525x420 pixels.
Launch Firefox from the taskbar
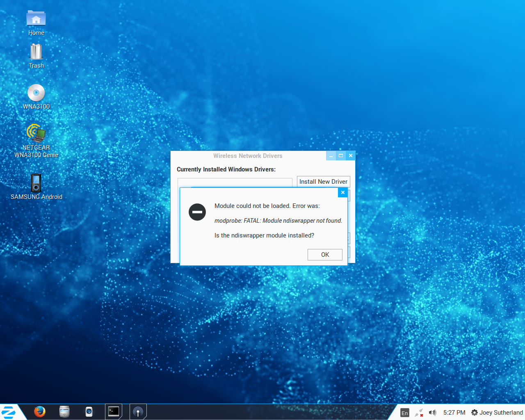click(x=40, y=411)
